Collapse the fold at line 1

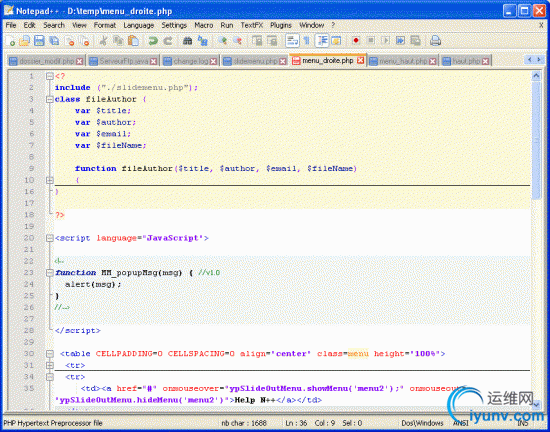tap(50, 76)
